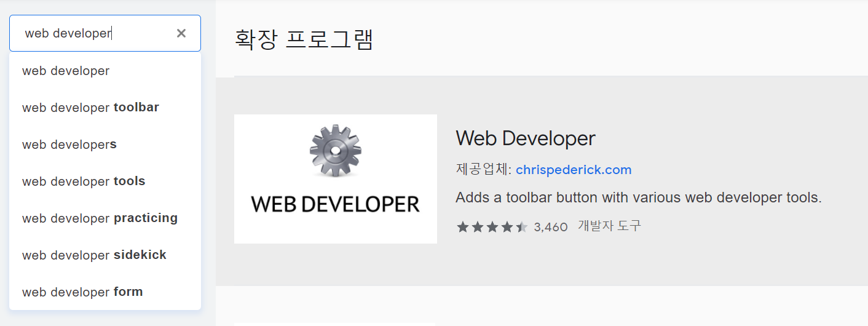Click the search field containing 'web developer'

(x=105, y=33)
